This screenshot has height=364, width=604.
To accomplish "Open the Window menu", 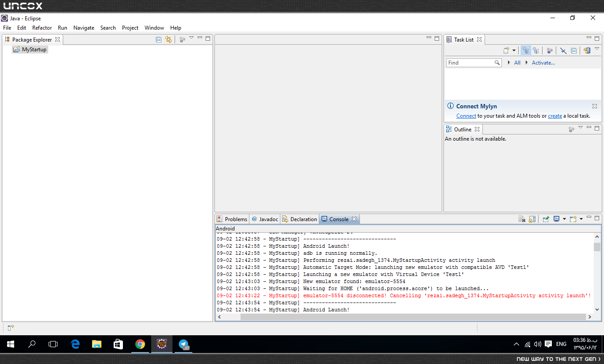I will [x=154, y=27].
